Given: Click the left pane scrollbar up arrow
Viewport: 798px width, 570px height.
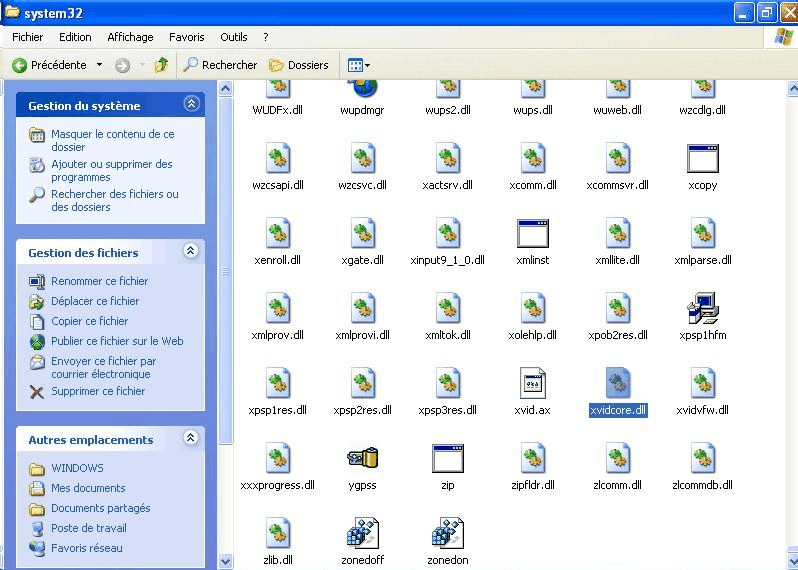Looking at the screenshot, I should (225, 89).
